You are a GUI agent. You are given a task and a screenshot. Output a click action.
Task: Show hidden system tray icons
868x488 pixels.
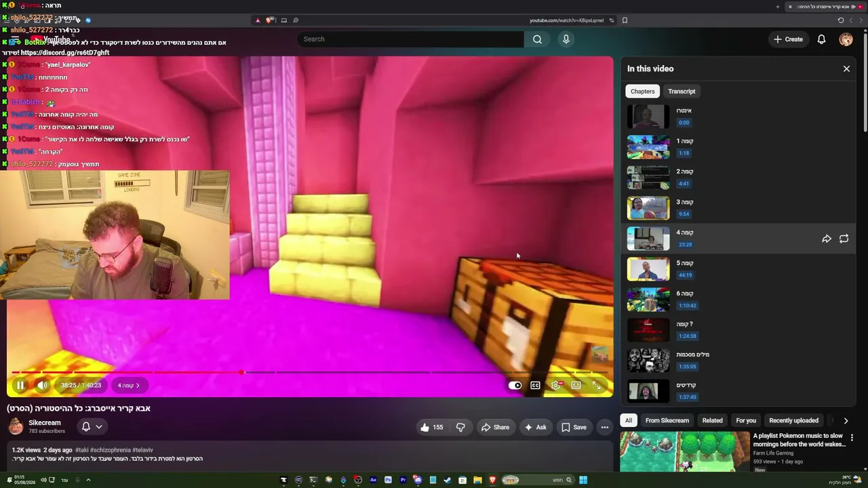88,480
